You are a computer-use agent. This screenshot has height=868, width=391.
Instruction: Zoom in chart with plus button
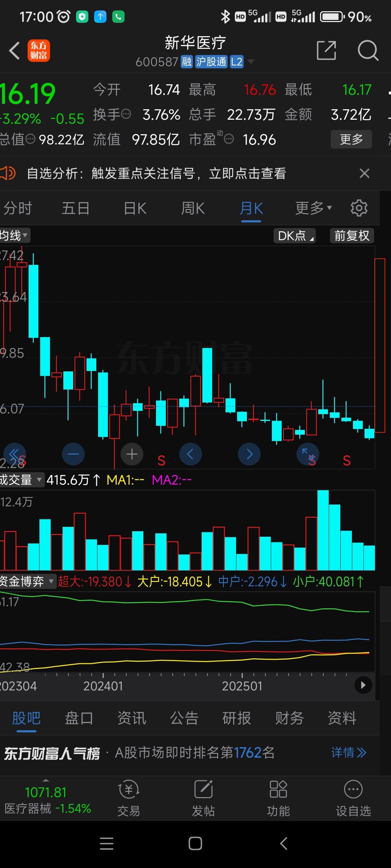coord(132,454)
